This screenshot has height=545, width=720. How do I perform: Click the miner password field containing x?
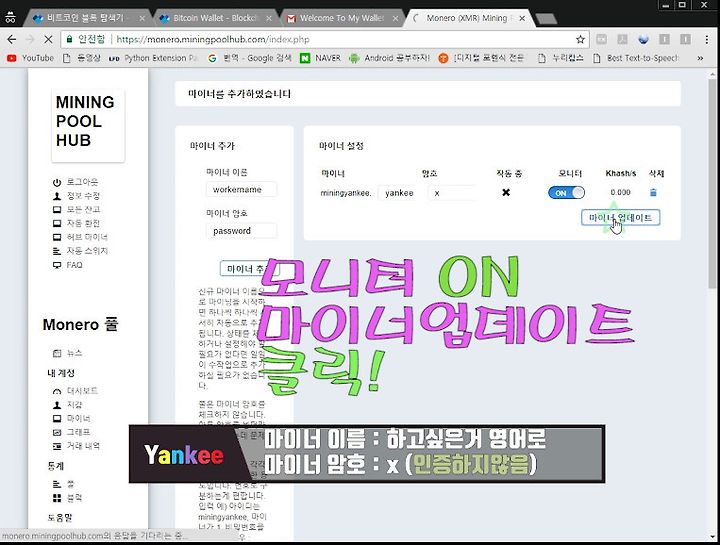pos(452,193)
